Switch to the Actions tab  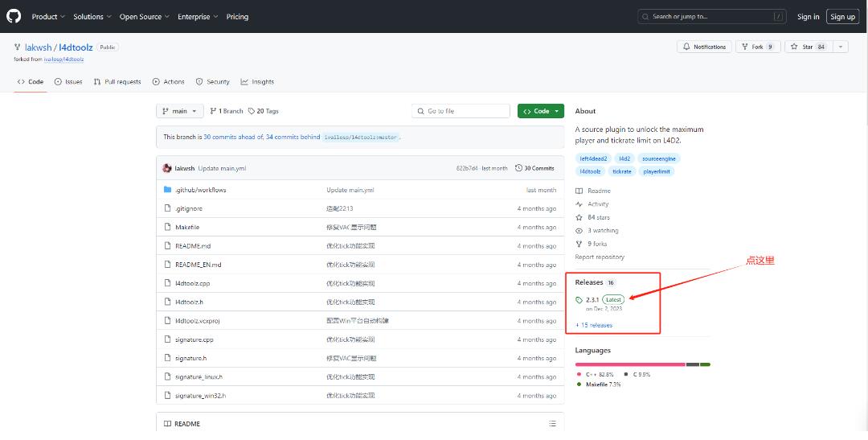point(168,81)
